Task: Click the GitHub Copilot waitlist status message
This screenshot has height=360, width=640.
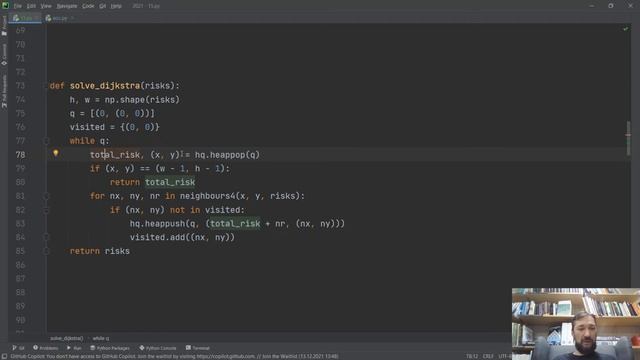Action: (x=174, y=356)
